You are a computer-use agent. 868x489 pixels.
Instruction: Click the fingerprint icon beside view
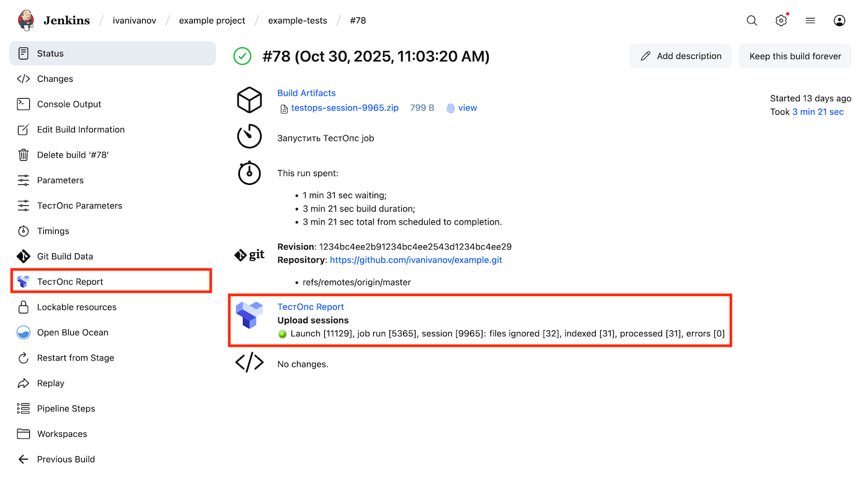(x=451, y=108)
